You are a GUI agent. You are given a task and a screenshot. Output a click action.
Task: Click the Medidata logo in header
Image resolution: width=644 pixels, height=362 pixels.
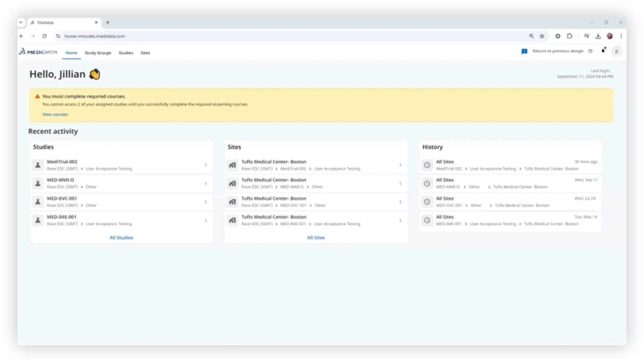[x=38, y=52]
